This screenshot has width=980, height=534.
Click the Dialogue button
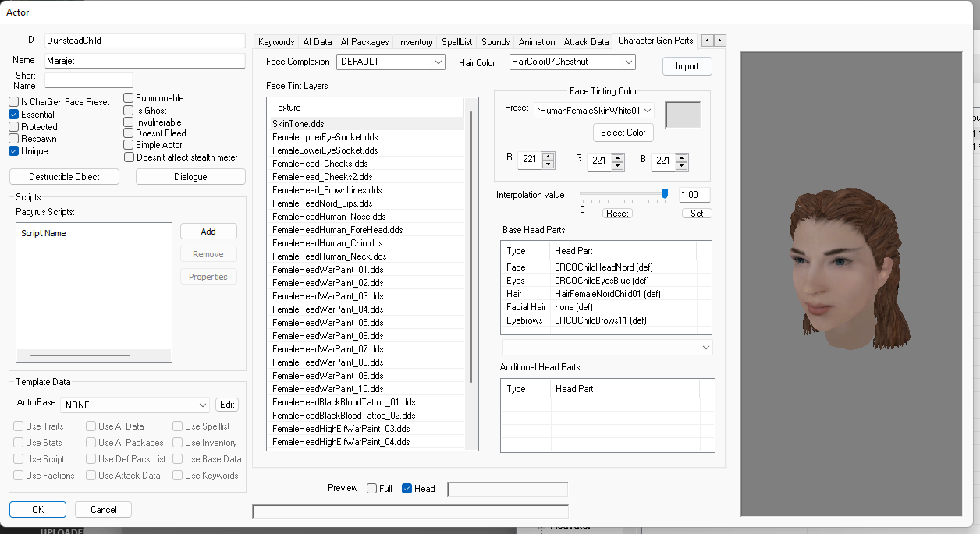point(190,177)
